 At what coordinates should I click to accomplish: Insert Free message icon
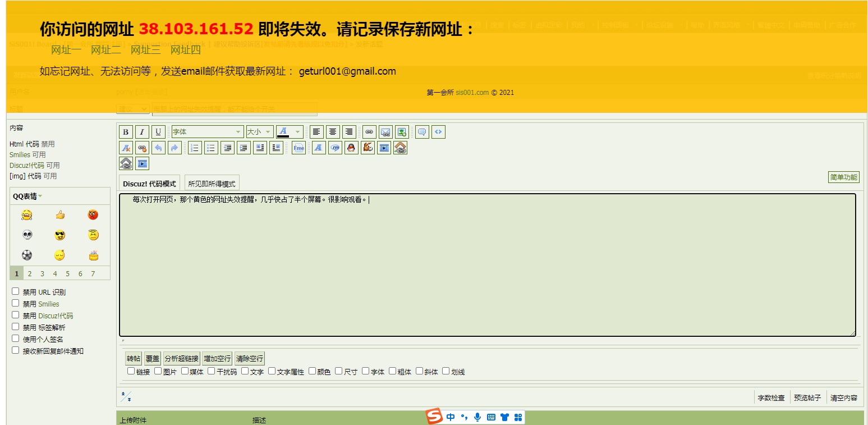(299, 148)
